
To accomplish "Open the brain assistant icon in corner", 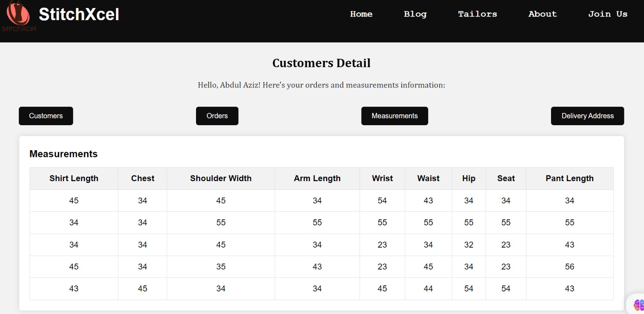I will (638, 305).
